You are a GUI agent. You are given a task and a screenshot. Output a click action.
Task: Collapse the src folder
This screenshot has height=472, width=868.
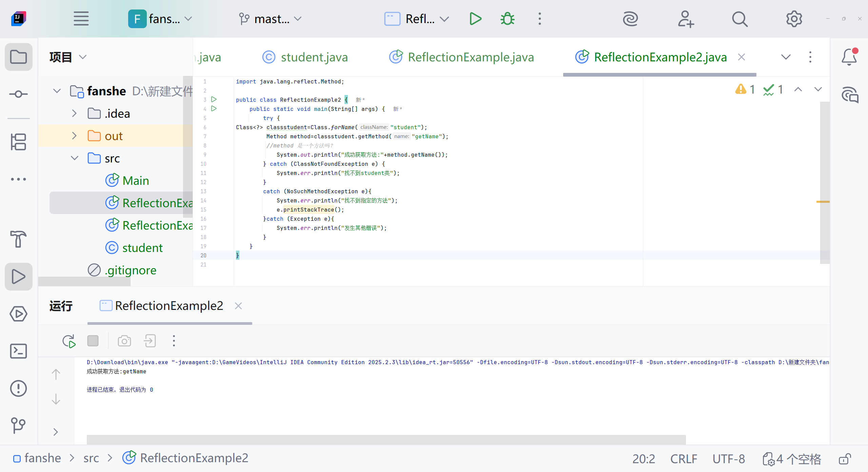[x=74, y=158]
